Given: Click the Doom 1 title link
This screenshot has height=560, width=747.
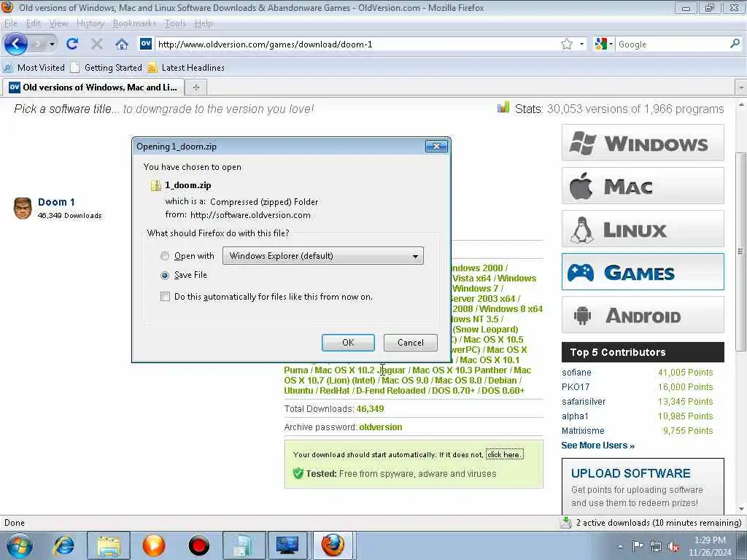Looking at the screenshot, I should point(56,202).
